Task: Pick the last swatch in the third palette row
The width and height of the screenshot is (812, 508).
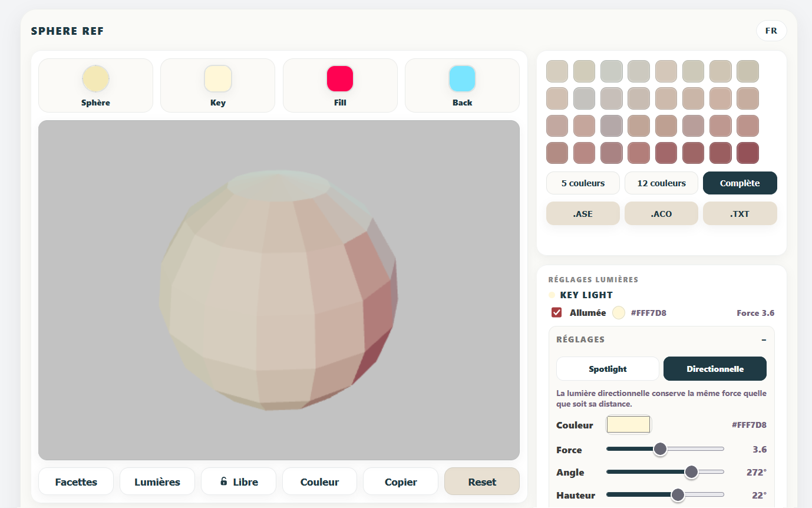Action: point(748,126)
